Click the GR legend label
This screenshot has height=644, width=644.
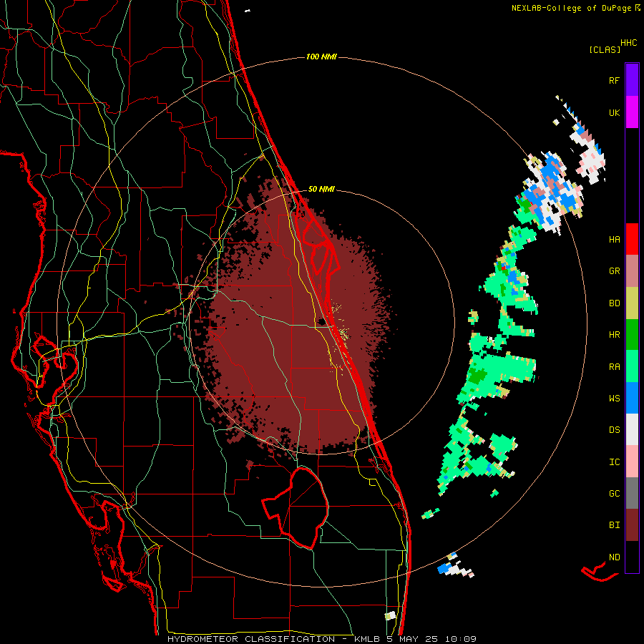coord(614,271)
